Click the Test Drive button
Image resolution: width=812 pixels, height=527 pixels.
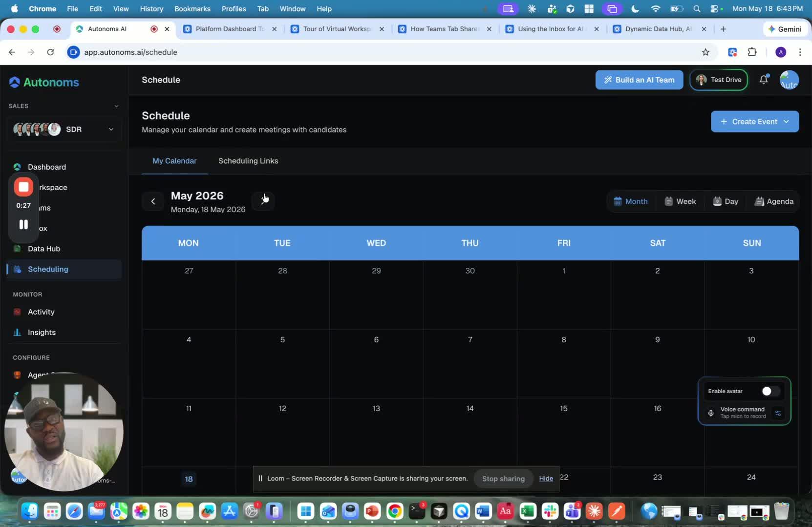(718, 80)
